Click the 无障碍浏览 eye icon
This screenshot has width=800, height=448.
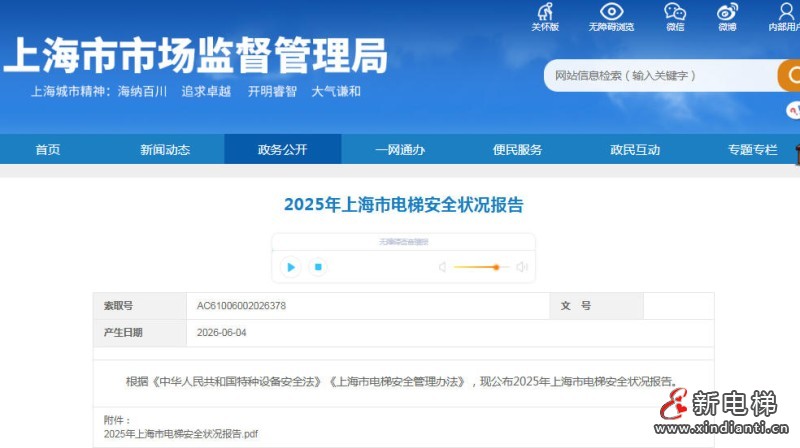pyautogui.click(x=611, y=17)
